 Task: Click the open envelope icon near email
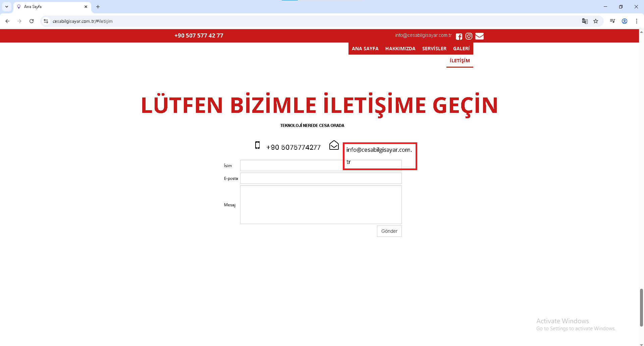click(334, 145)
